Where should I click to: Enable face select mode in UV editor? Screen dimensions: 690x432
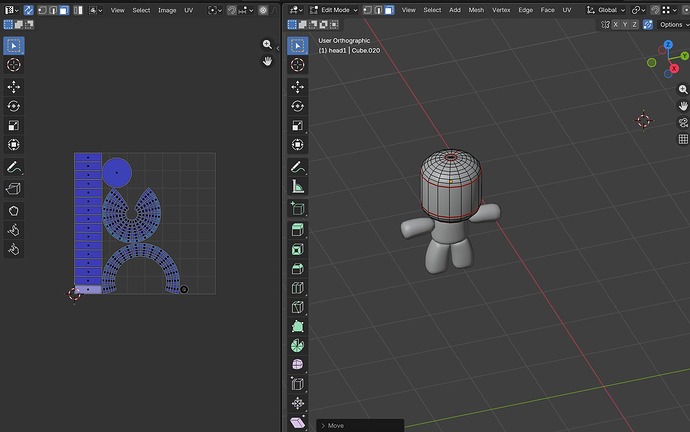click(x=64, y=10)
